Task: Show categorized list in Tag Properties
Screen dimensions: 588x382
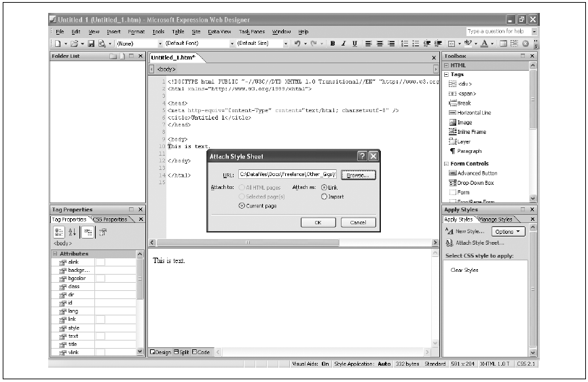Action: (x=59, y=232)
